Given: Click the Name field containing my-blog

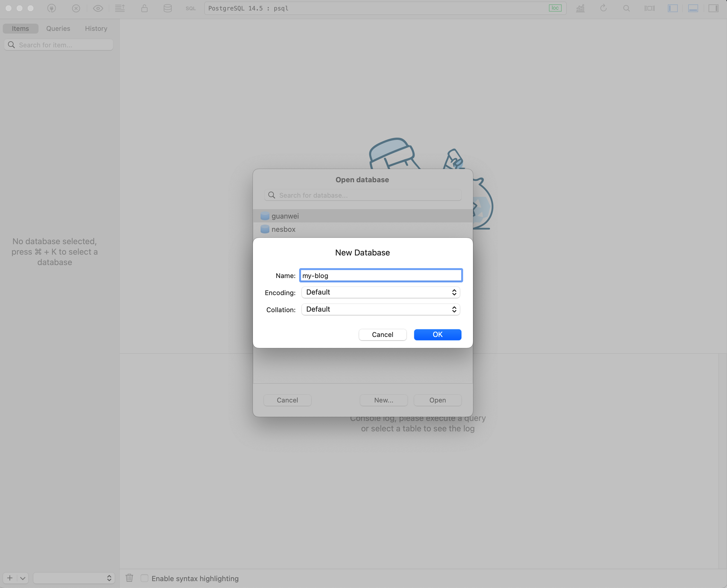Looking at the screenshot, I should tap(381, 275).
